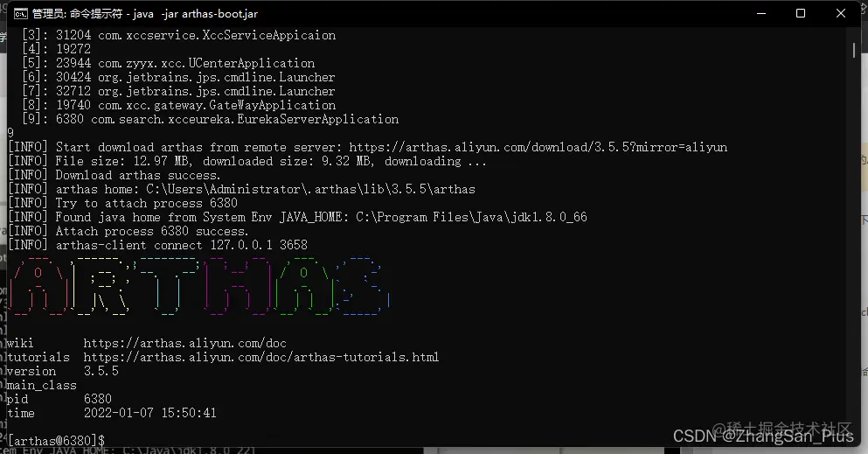
Task: Click the version 3.5.5 value
Action: click(x=101, y=371)
